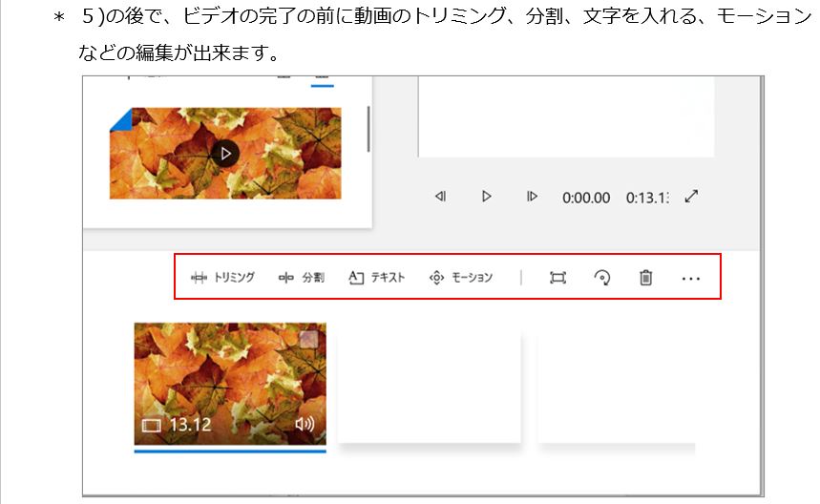
Task: Open the モーション (motion) tool
Action: click(461, 277)
